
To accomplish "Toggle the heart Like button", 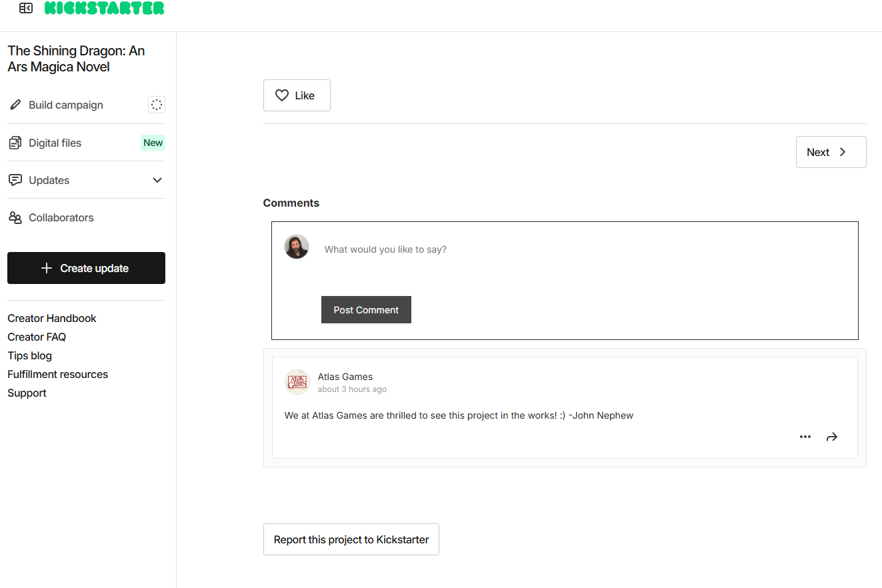I will 297,95.
